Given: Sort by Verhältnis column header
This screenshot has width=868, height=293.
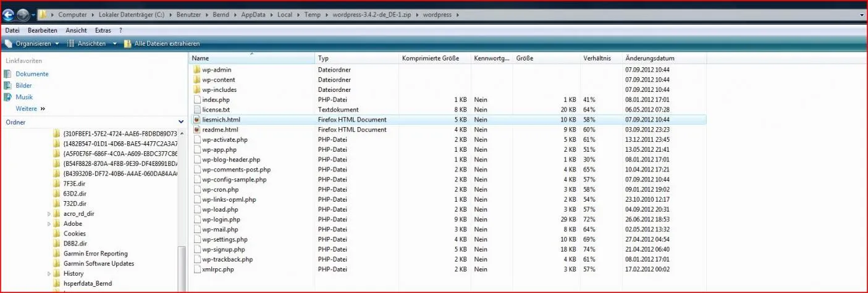Looking at the screenshot, I should [600, 58].
